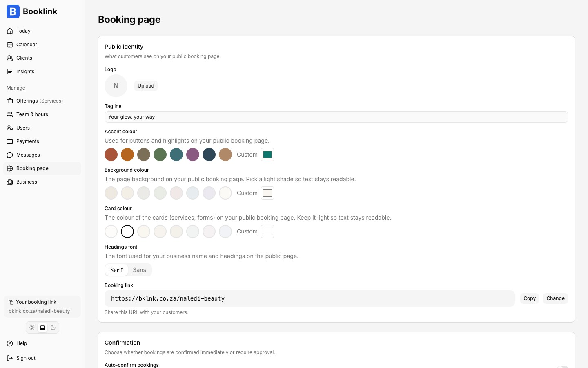Click the Team & hours icon
Viewport: 588px width, 368px height.
click(x=10, y=114)
